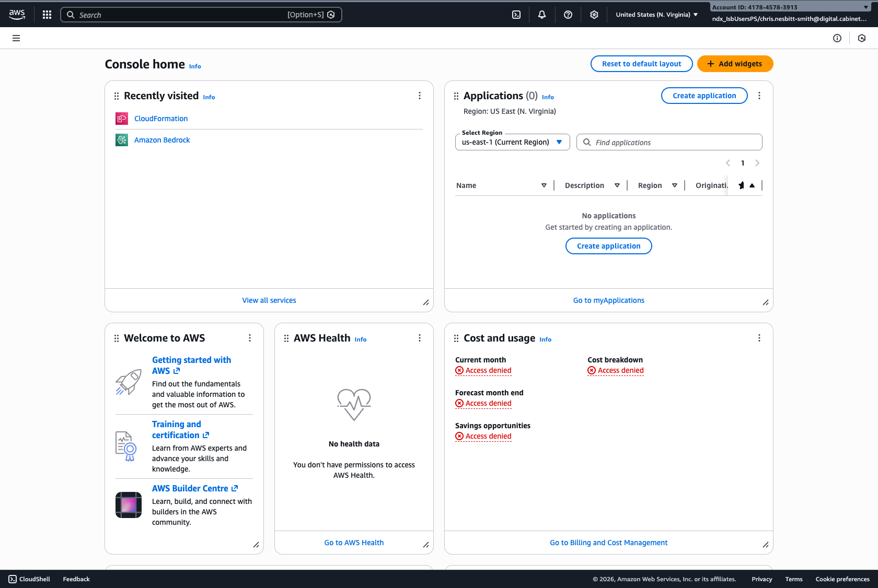Viewport: 878px width, 588px height.
Task: Click the next page arrow in Applications pagination
Action: click(x=757, y=163)
